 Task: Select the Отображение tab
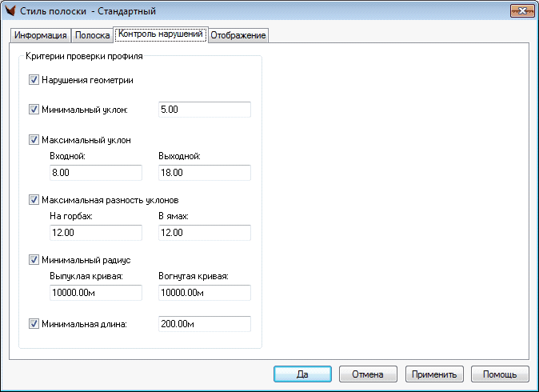coord(238,35)
